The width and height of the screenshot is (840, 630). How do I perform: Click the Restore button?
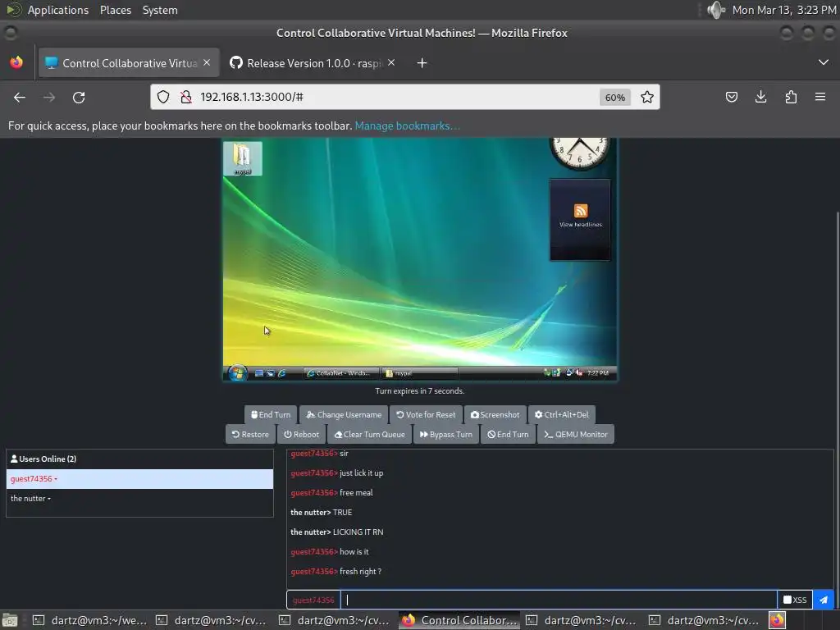click(x=250, y=435)
